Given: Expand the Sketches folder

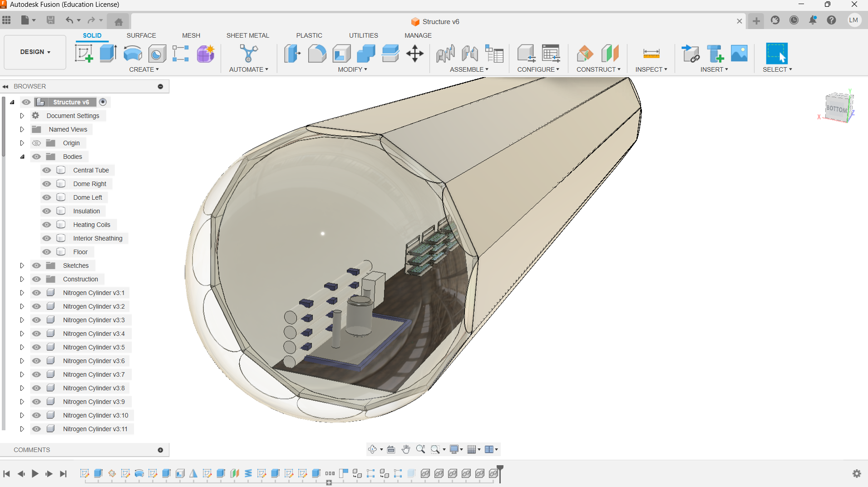Looking at the screenshot, I should 22,266.
